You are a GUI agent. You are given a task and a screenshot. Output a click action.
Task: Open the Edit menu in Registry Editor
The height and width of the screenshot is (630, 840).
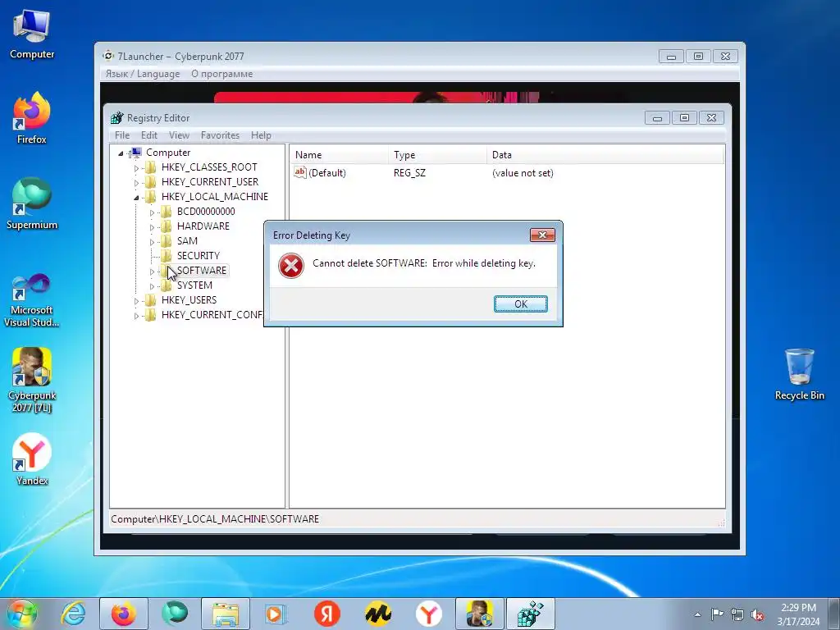click(149, 135)
